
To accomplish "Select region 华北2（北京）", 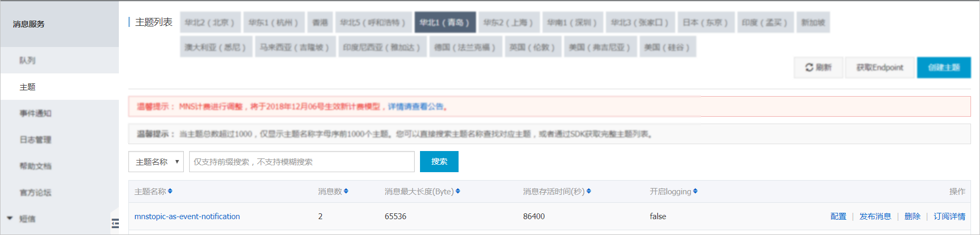I will (x=210, y=22).
